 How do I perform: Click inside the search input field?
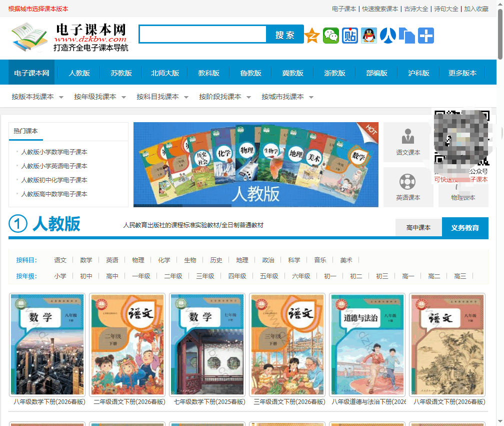tap(202, 35)
